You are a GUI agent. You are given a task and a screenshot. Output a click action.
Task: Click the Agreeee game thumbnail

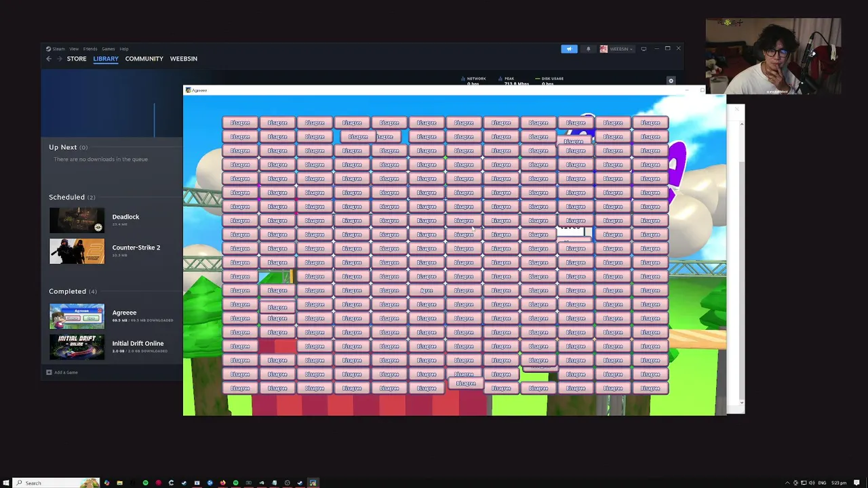tap(77, 317)
